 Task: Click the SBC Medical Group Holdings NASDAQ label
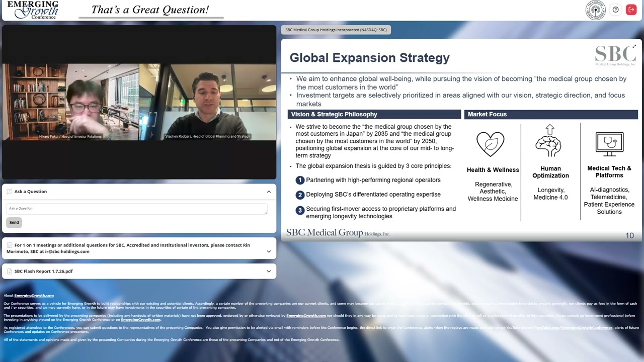click(336, 30)
